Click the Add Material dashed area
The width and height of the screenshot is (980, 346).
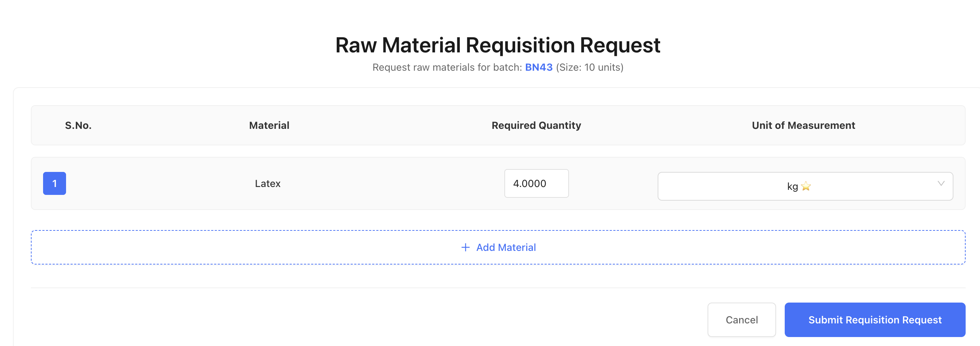tap(498, 247)
